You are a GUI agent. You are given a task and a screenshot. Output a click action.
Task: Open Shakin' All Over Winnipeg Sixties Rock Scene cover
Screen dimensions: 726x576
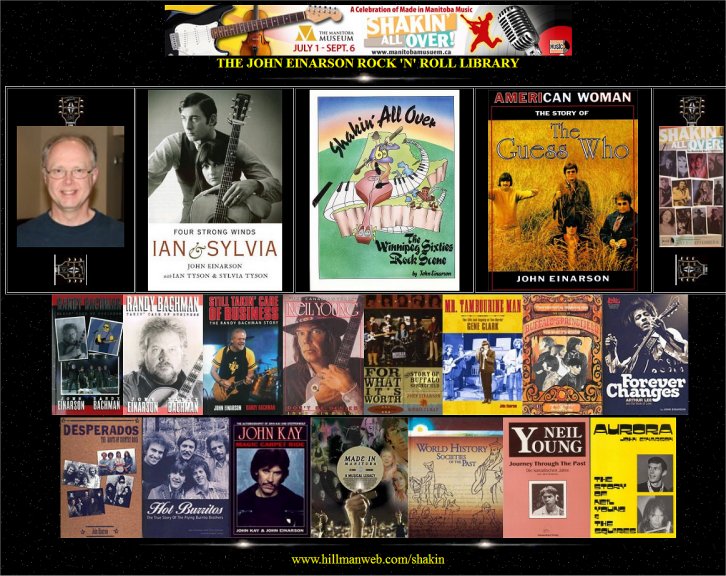(x=384, y=190)
